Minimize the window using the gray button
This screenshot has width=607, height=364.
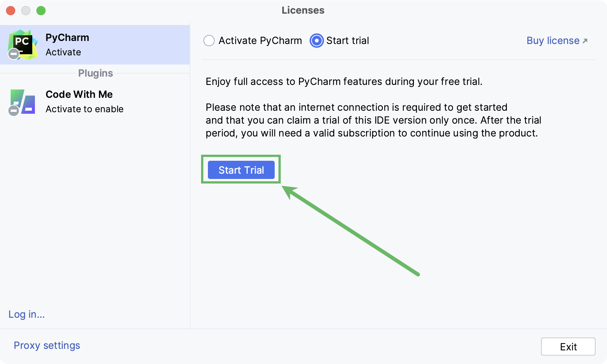[26, 11]
